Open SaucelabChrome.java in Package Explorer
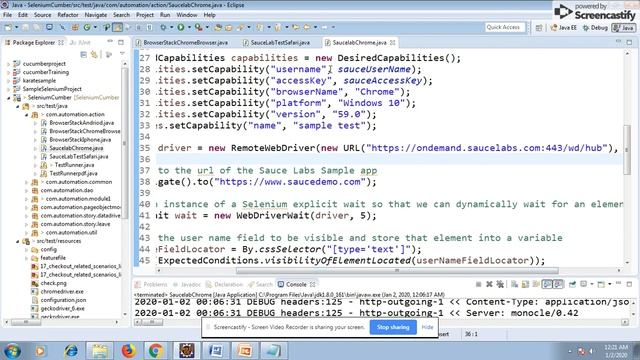Screen dimensions: 640x360 (x=76, y=148)
